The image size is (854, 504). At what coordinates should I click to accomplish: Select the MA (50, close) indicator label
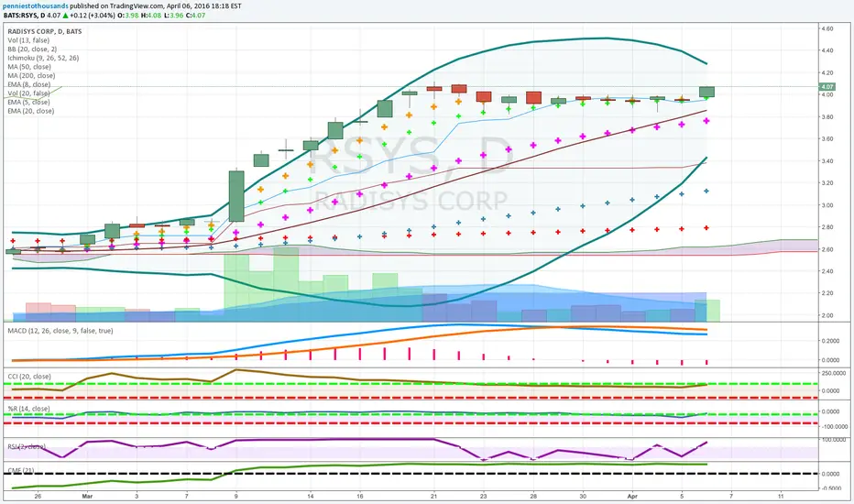(29, 67)
